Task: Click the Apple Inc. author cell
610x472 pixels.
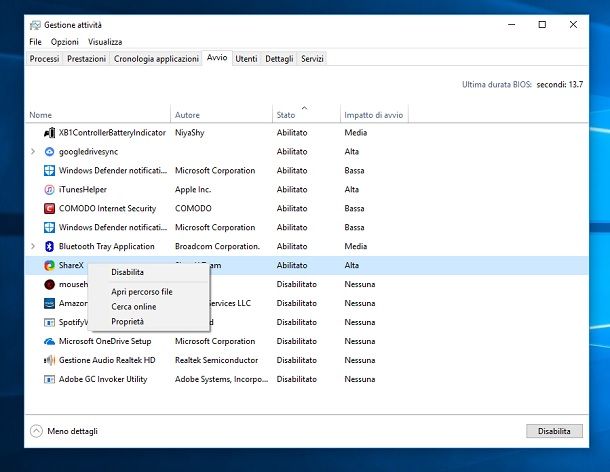Action: pos(193,190)
